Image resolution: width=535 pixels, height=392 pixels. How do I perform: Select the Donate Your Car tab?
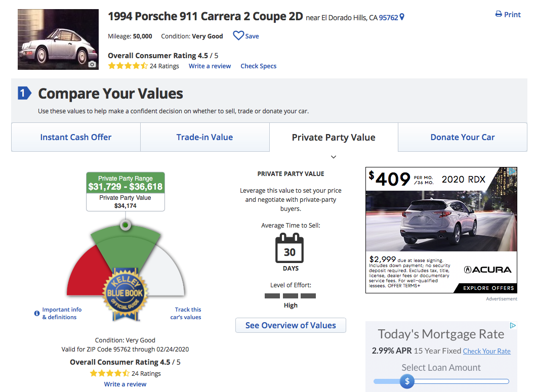[462, 137]
